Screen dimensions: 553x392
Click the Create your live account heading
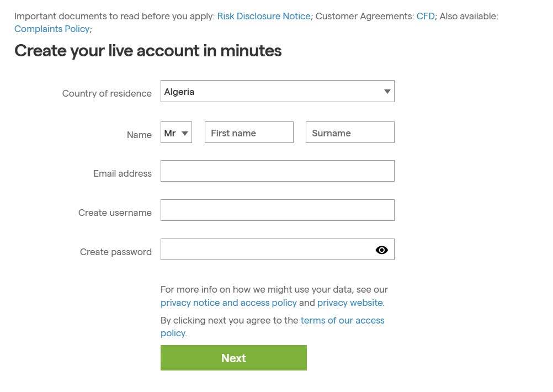click(148, 51)
